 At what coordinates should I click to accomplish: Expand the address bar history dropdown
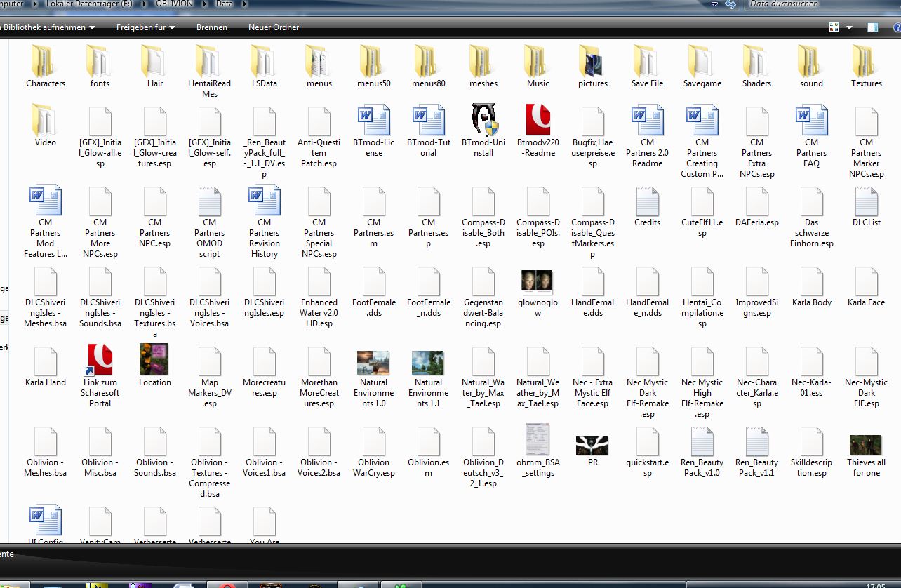tap(715, 4)
